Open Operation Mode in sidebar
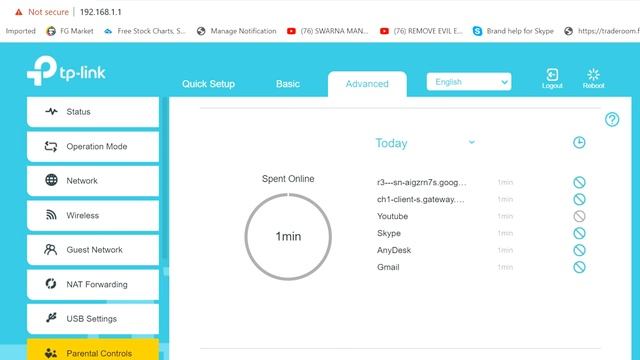640x360 pixels. (x=93, y=147)
